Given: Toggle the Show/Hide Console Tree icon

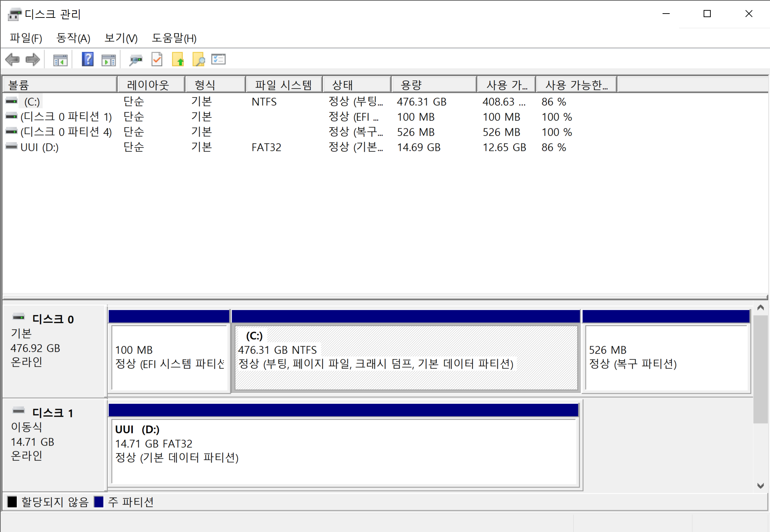Looking at the screenshot, I should point(60,60).
